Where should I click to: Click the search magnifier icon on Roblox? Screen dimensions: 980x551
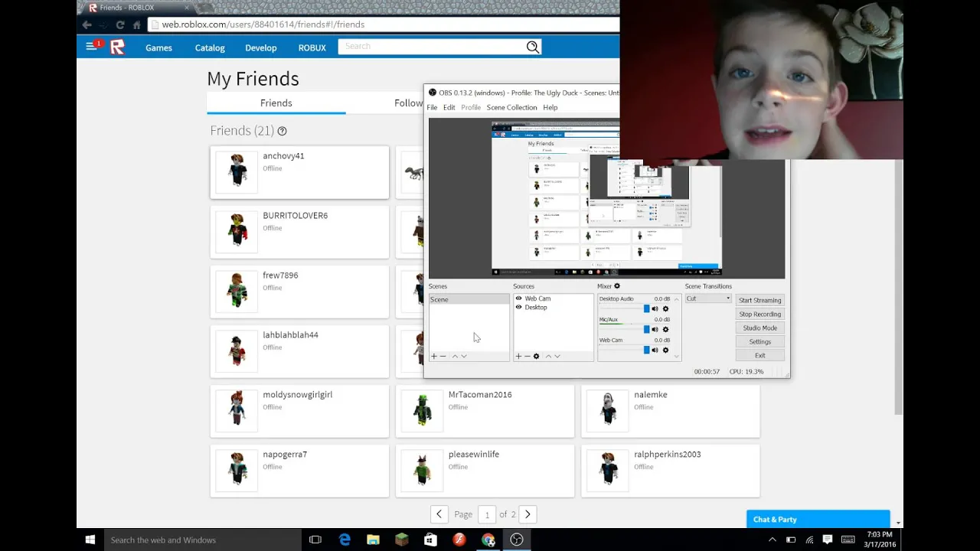pos(533,47)
